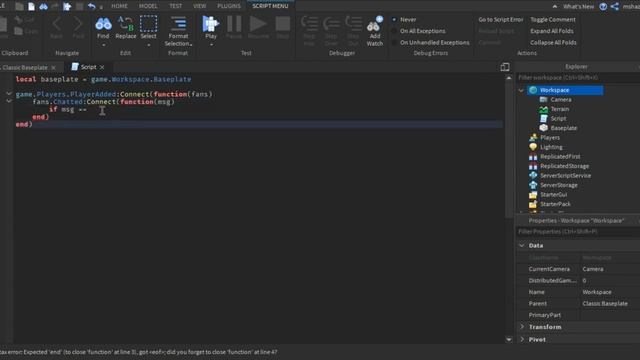Screen dimensions: 640x360
Task: Click the help question mark icon
Action: coord(603,6)
